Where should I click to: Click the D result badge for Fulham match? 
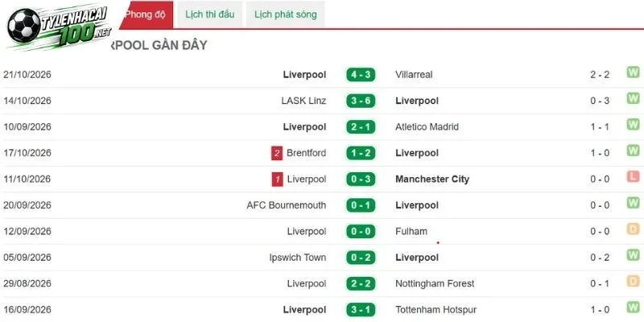[633, 229]
